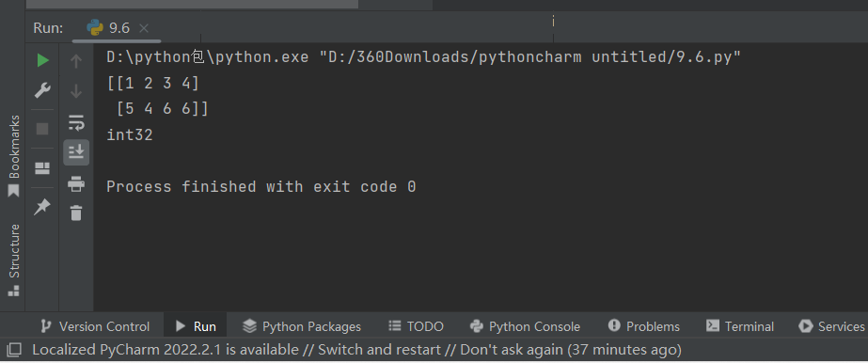Screen dimensions: 868x363
Task: Open the Terminal tab
Action: pos(740,326)
